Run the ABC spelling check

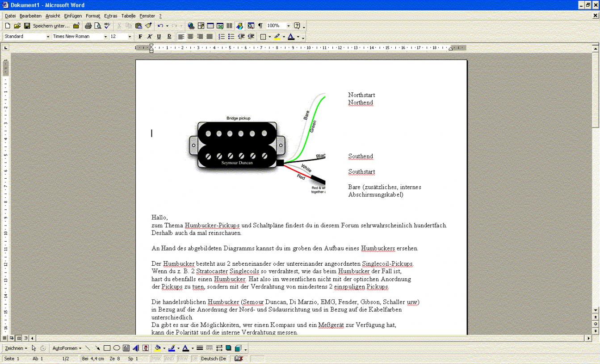point(107,26)
